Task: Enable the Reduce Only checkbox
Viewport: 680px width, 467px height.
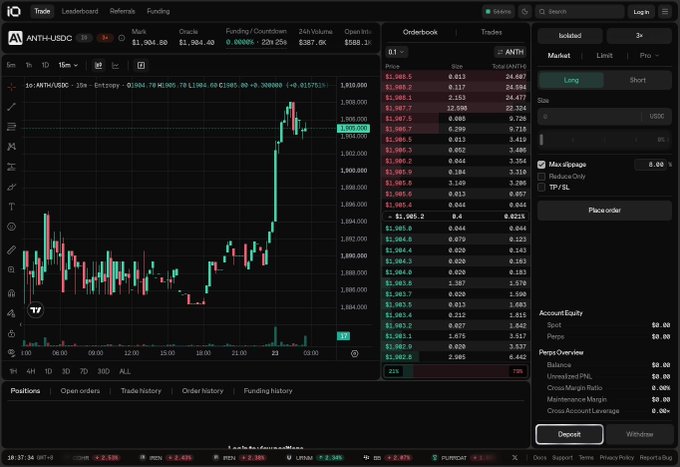Action: [541, 176]
